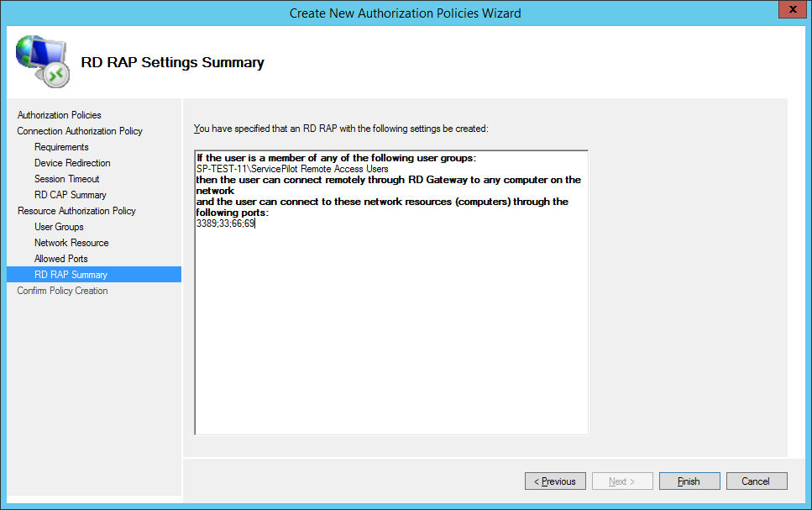Close the Authorization Policies Wizard window
The image size is (812, 510).
[x=788, y=11]
